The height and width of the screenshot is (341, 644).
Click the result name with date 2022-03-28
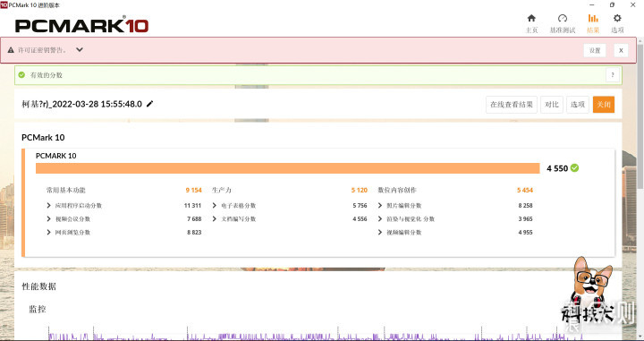[81, 104]
